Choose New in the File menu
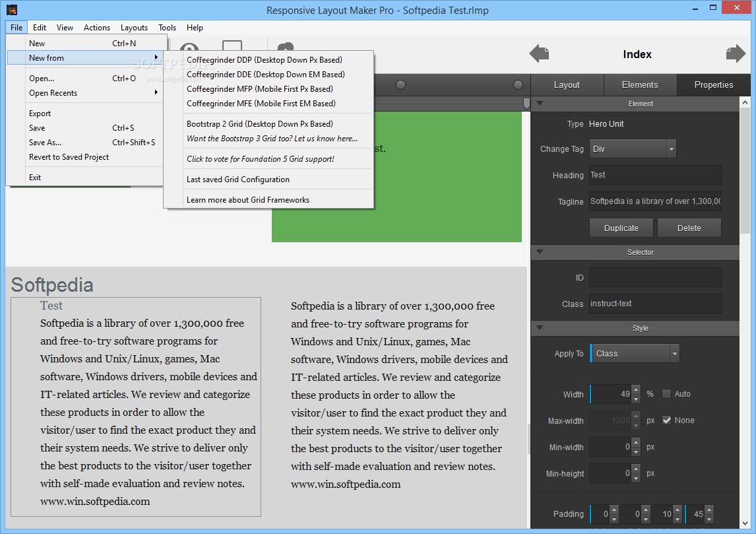This screenshot has width=756, height=534. (x=85, y=43)
